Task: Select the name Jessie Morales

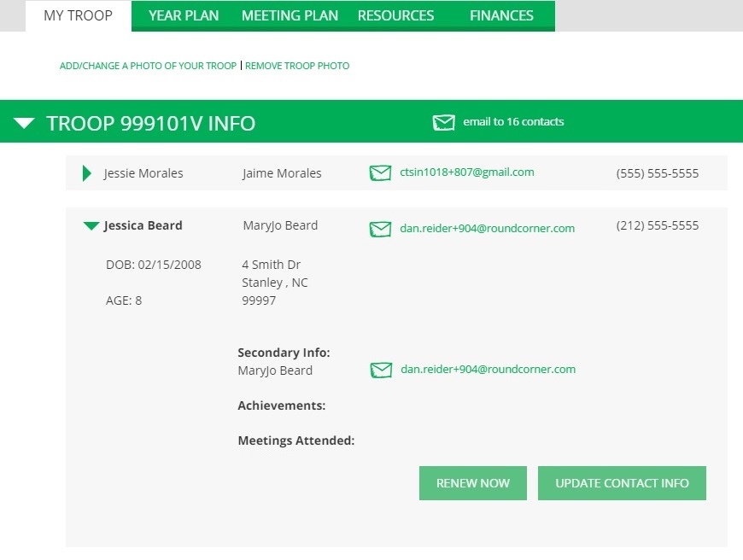Action: pyautogui.click(x=143, y=173)
